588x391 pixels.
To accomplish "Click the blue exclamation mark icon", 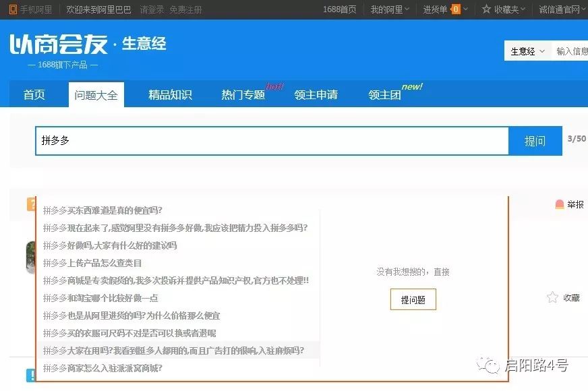I will pyautogui.click(x=31, y=375).
